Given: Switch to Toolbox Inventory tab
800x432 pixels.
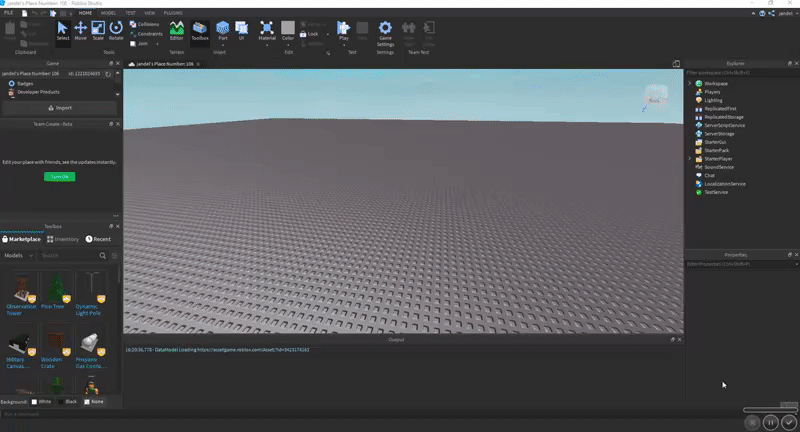Looking at the screenshot, I should tap(63, 239).
